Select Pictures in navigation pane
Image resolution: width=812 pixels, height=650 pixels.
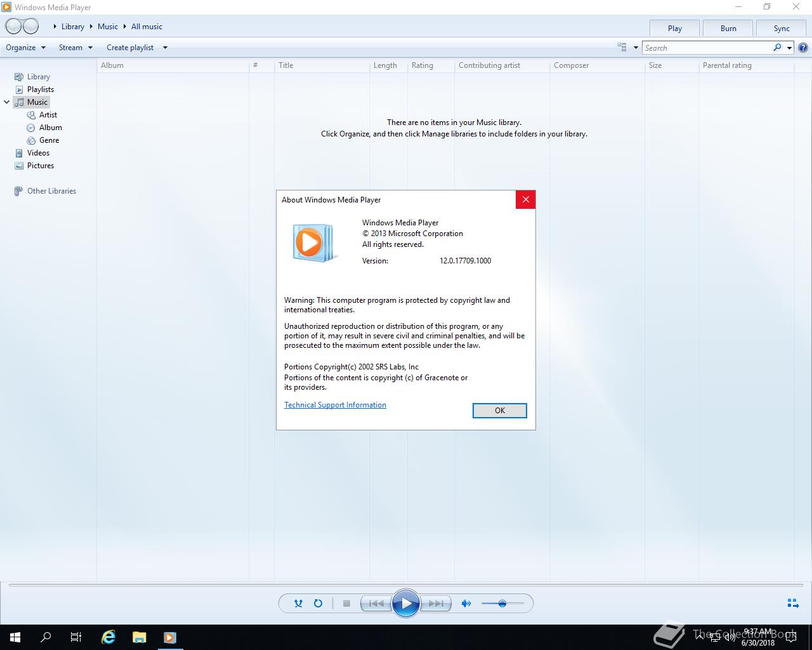coord(41,166)
